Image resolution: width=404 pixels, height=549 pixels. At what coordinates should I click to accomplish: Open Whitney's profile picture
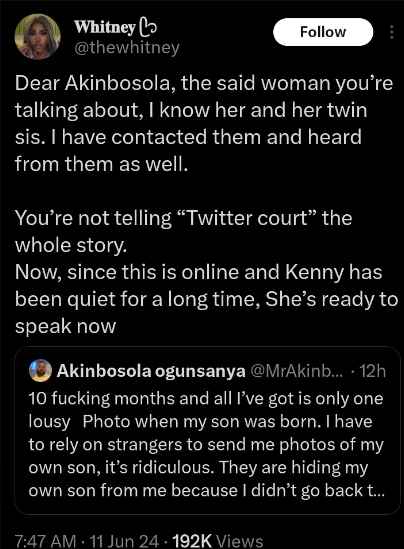pos(37,36)
